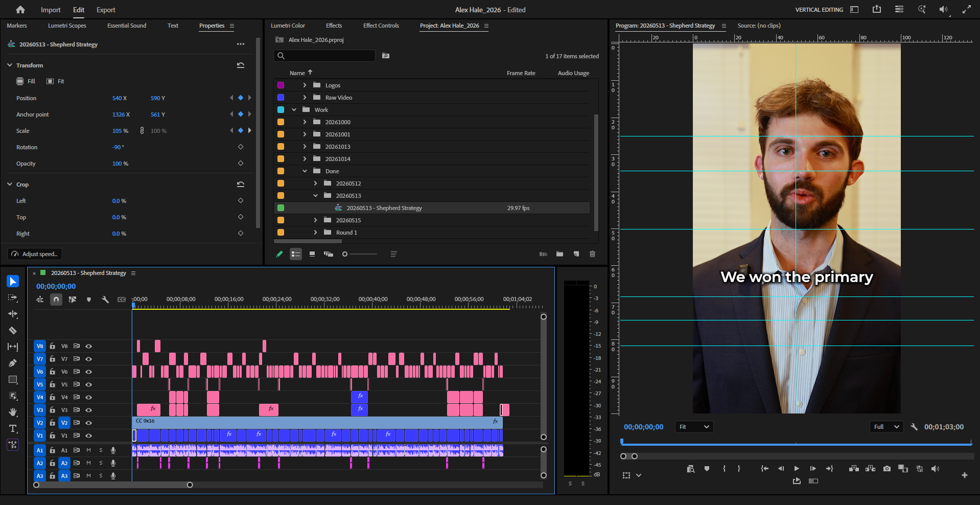Image resolution: width=980 pixels, height=505 pixels.
Task: Select the Selection tool arrow
Action: (13, 281)
